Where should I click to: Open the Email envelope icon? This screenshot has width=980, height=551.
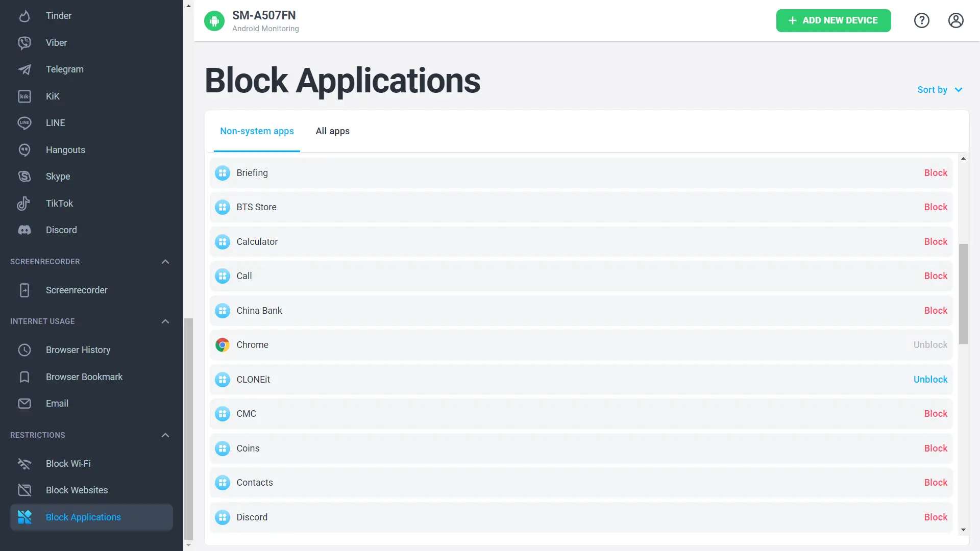click(24, 404)
